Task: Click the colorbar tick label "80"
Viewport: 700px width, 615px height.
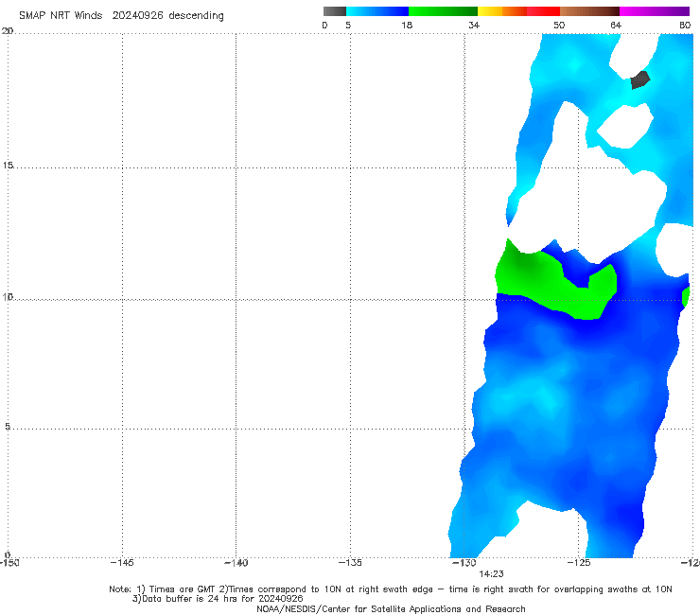Action: tap(685, 26)
